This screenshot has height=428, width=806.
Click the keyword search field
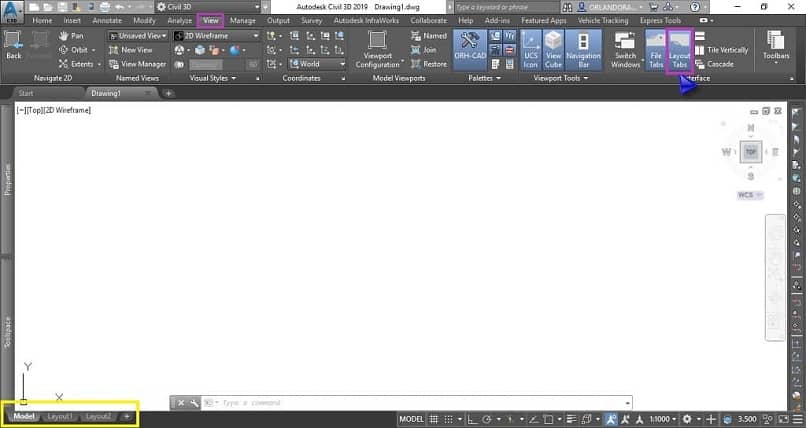pos(506,7)
